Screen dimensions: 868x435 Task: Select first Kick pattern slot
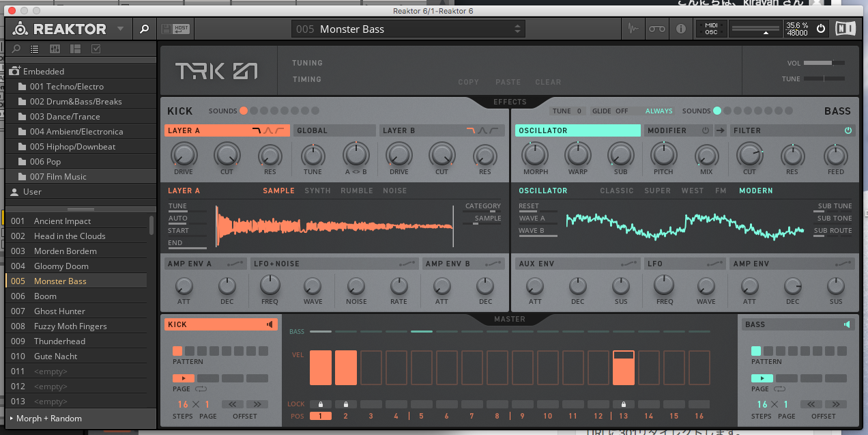click(x=177, y=351)
